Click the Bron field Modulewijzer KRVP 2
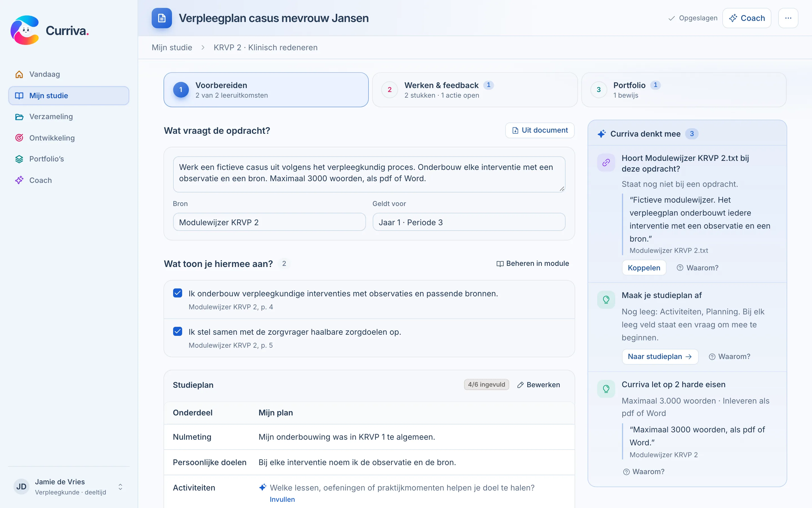The height and width of the screenshot is (508, 812). pos(269,222)
